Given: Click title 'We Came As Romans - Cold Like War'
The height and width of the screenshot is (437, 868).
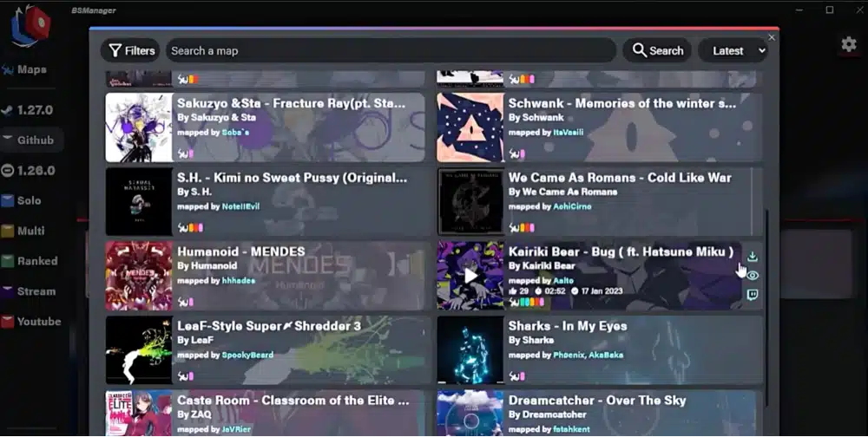Looking at the screenshot, I should [x=620, y=178].
